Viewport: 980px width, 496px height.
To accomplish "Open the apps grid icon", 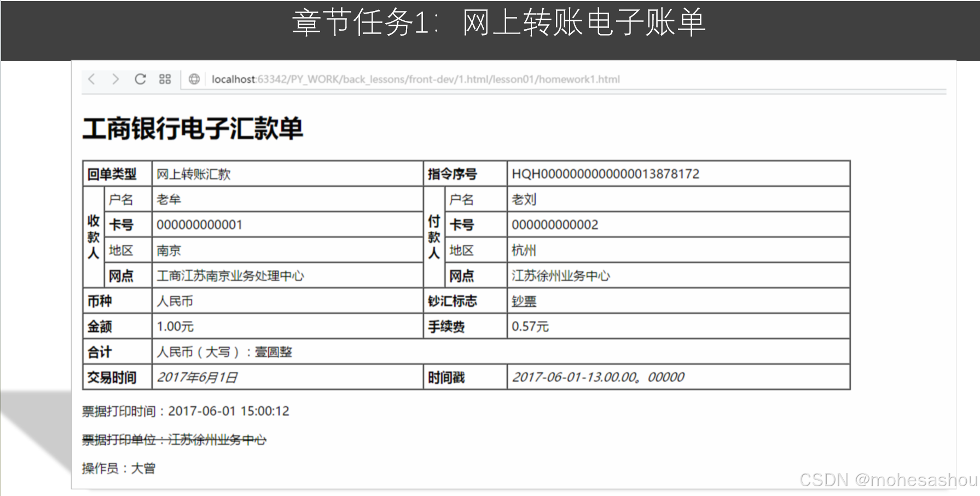I will [165, 79].
